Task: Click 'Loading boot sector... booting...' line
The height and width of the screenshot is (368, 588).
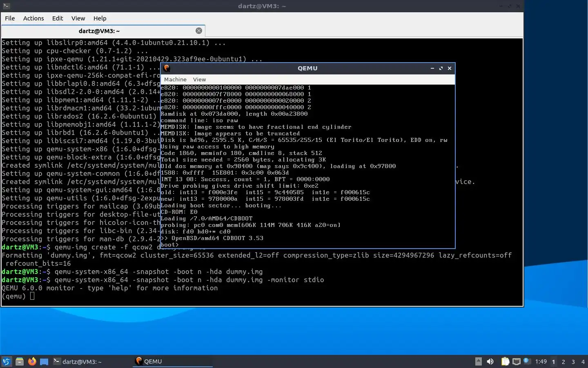Action: 221,205
